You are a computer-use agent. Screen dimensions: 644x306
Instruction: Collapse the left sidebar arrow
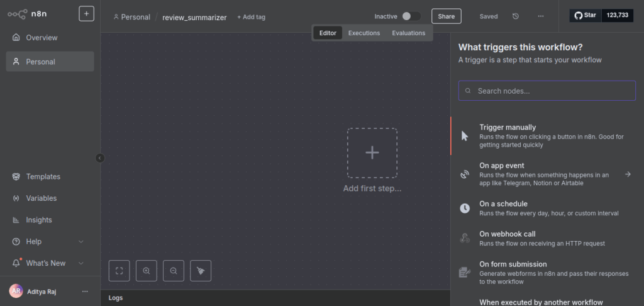100,158
